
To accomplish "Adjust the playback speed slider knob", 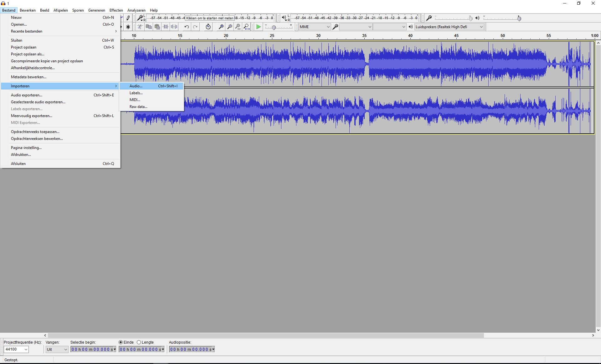I will point(274,28).
